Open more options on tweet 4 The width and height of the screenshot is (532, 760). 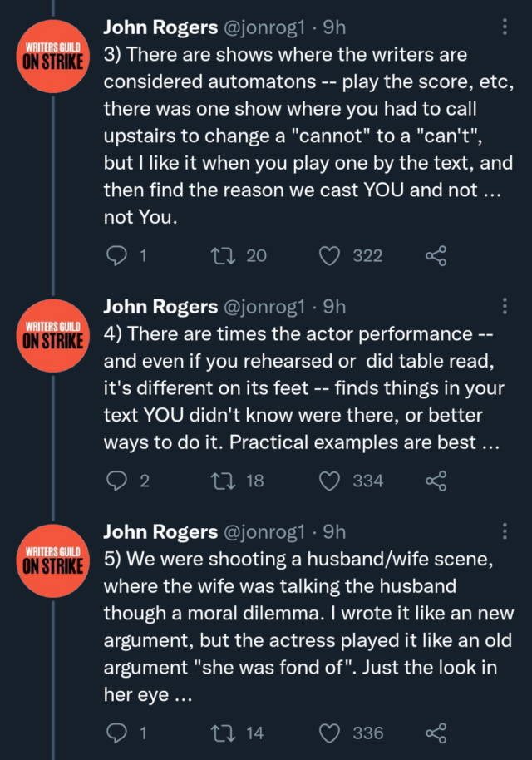click(506, 306)
